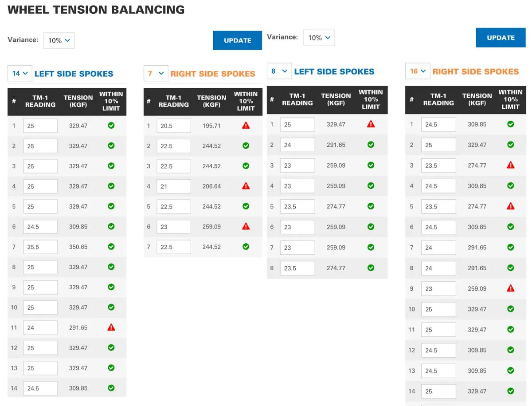Image resolution: width=532 pixels, height=406 pixels.
Task: Click green check in 16-spoke table row 1
Action: [511, 124]
